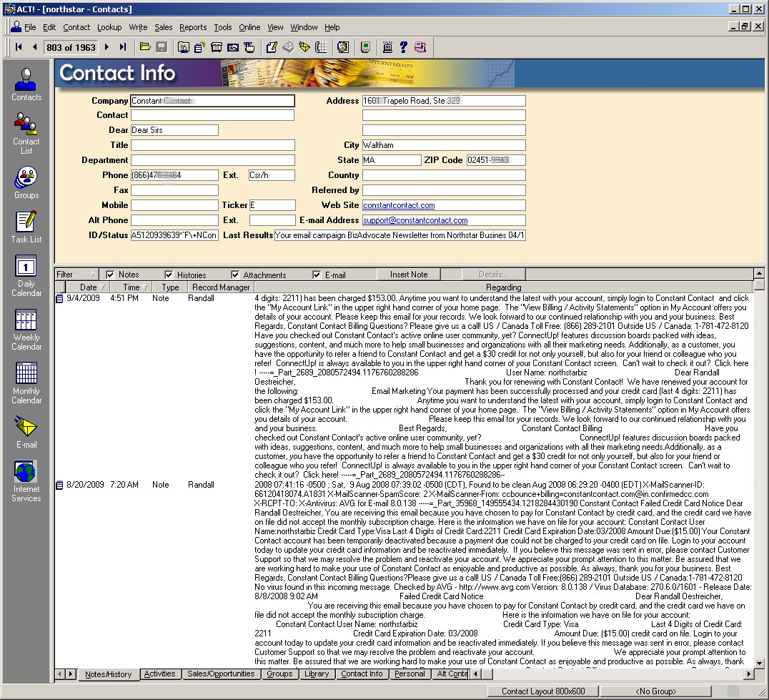Click the Last Results field

click(400, 235)
